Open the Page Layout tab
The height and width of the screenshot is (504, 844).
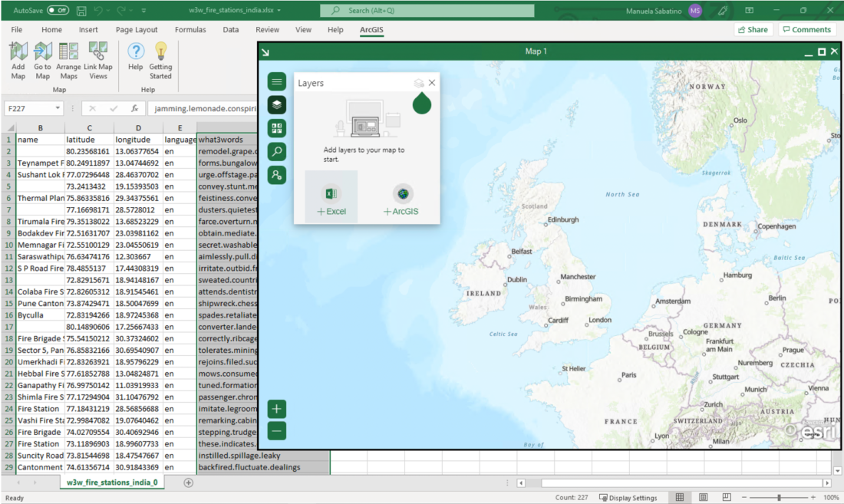137,30
